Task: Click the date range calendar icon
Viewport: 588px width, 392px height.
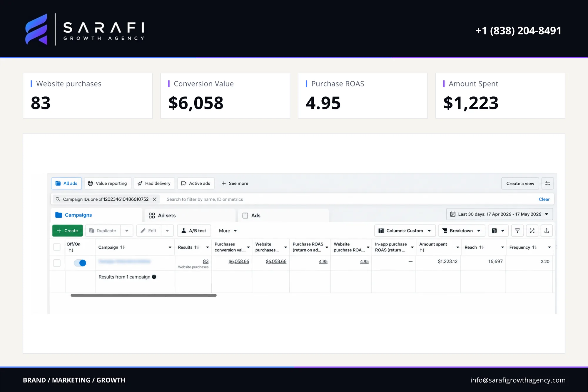Action: point(453,214)
